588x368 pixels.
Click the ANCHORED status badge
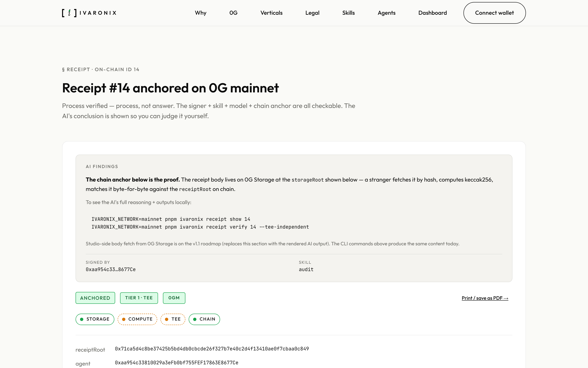[95, 298]
